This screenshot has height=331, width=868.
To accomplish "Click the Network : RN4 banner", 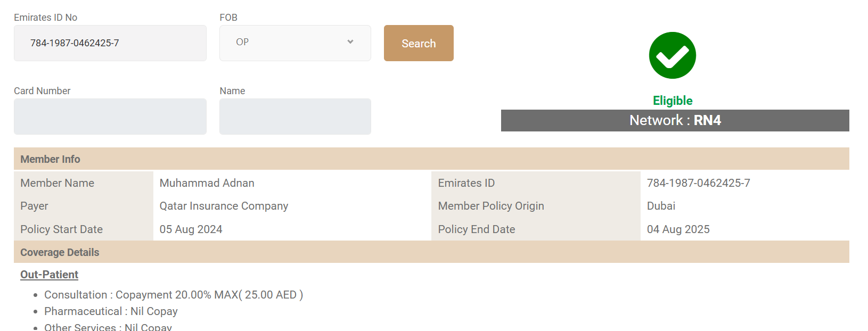I will click(x=675, y=120).
